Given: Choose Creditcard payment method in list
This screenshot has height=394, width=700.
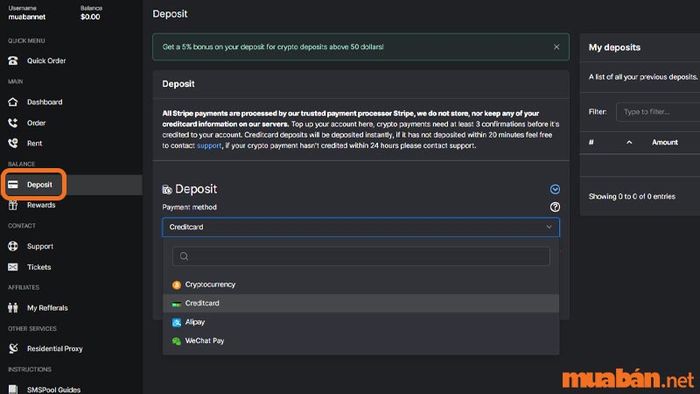Looking at the screenshot, I should 361,303.
